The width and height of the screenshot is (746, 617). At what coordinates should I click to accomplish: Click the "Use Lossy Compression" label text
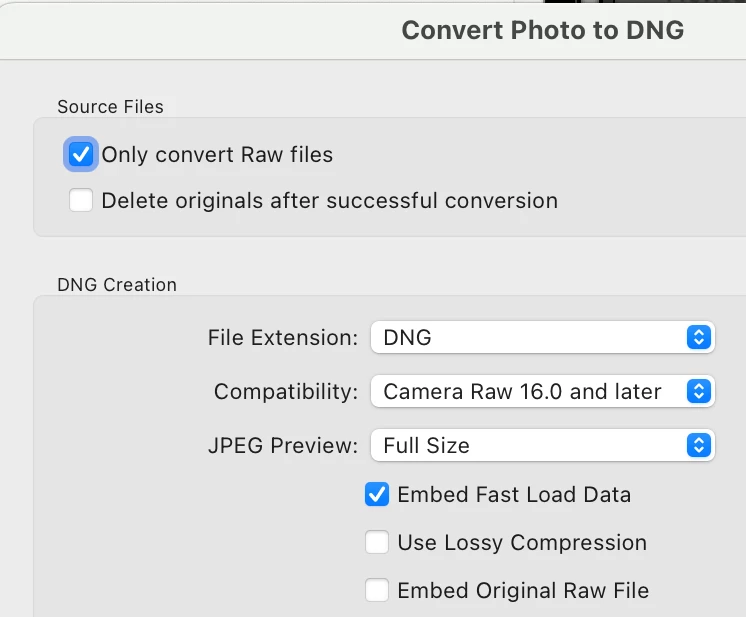tap(522, 543)
